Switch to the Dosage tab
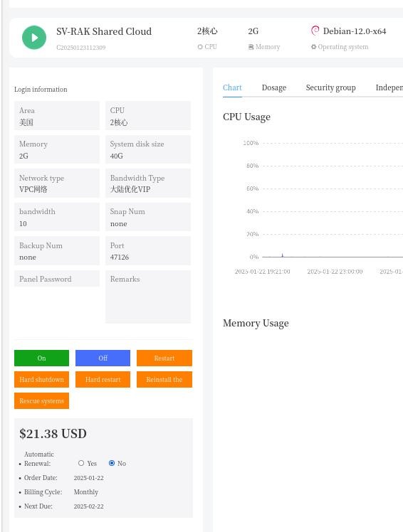 (274, 87)
